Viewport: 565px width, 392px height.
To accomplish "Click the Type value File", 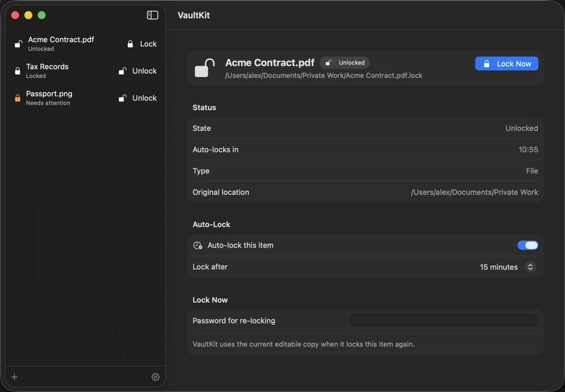I will click(532, 171).
